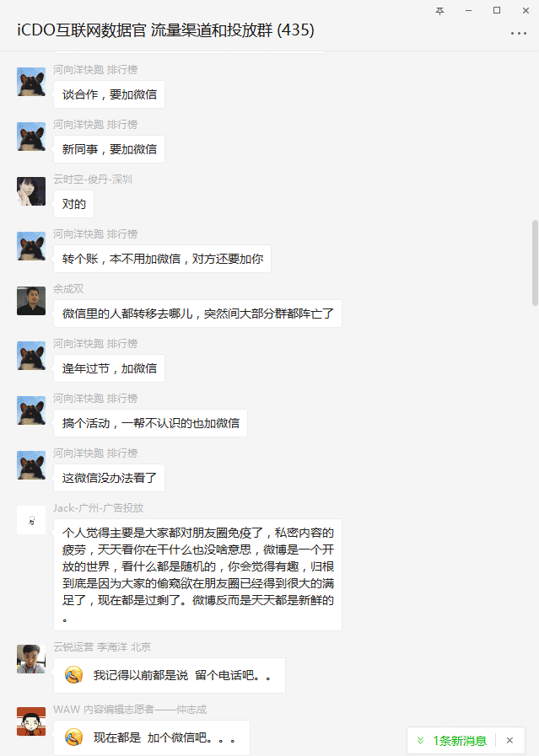Dismiss the new message notification
Viewport: 539px width, 756px height.
pos(509,740)
